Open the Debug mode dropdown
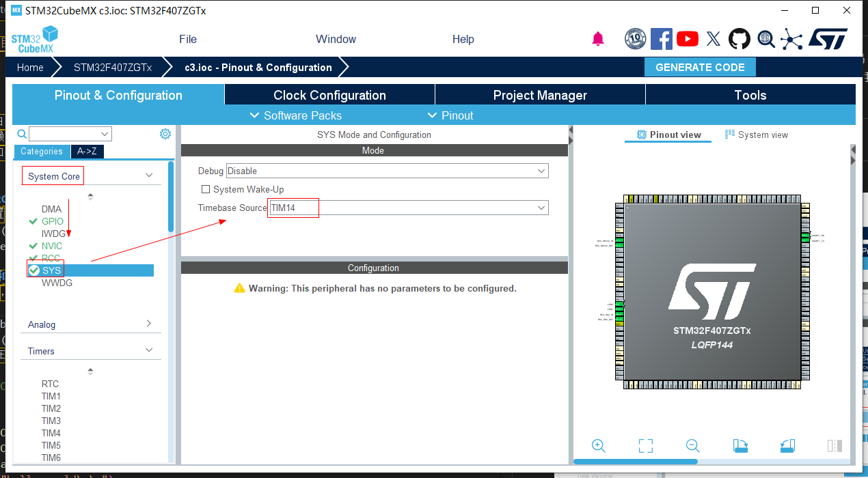The width and height of the screenshot is (868, 478). pyautogui.click(x=542, y=171)
